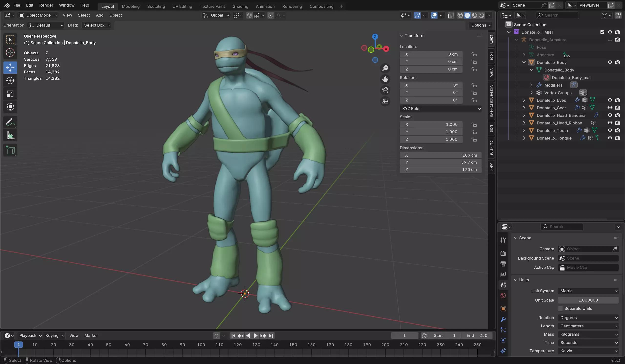Open the File menu
This screenshot has height=364, width=625.
point(17,5)
